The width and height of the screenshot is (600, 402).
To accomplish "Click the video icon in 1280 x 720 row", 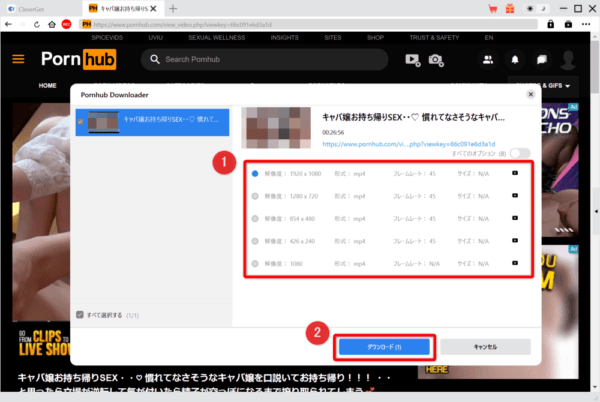I will [x=515, y=196].
